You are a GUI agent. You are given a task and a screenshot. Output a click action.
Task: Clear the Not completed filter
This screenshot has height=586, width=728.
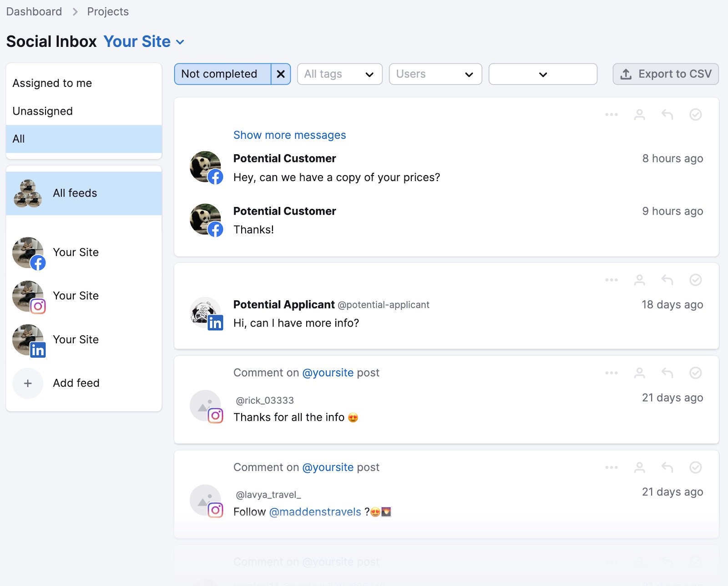pos(281,74)
